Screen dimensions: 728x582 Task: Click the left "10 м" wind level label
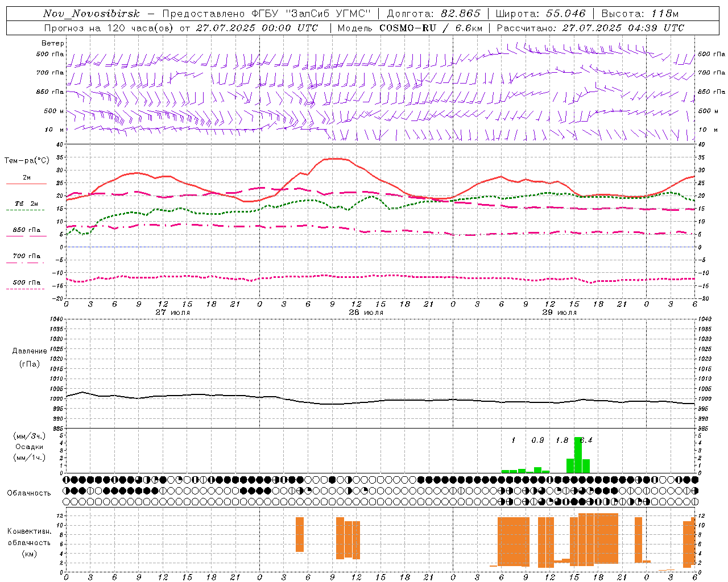click(x=55, y=130)
